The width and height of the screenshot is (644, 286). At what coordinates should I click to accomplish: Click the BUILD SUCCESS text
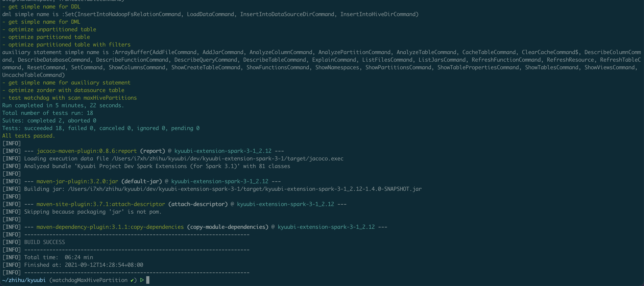coord(44,242)
